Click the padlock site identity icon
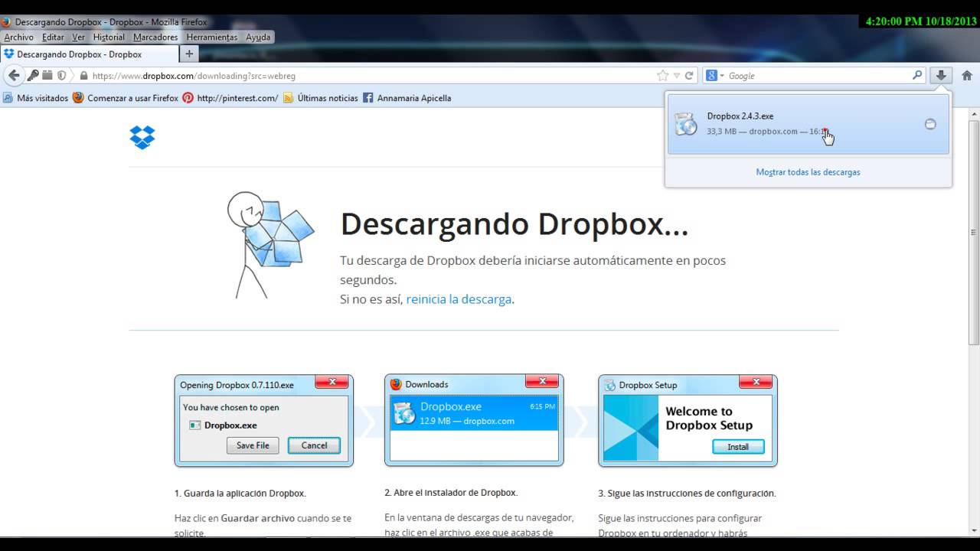This screenshot has width=980, height=551. click(83, 76)
